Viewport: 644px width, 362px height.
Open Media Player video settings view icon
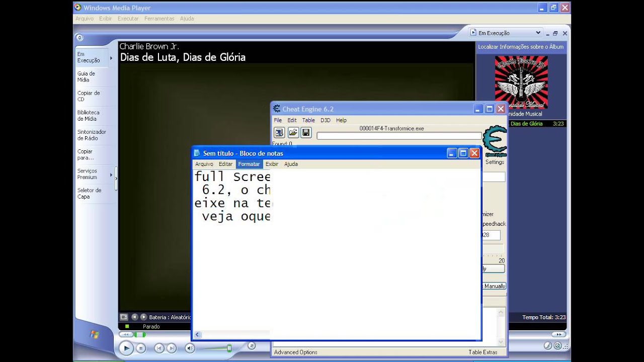pos(124,317)
